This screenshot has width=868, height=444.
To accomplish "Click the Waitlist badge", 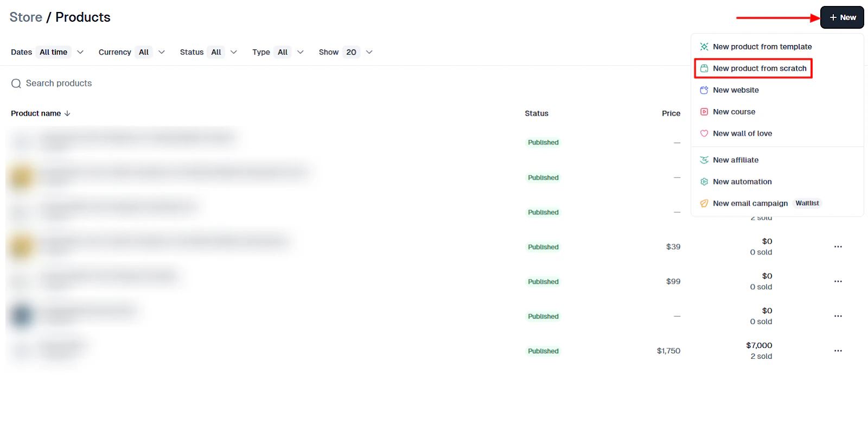I will (807, 204).
